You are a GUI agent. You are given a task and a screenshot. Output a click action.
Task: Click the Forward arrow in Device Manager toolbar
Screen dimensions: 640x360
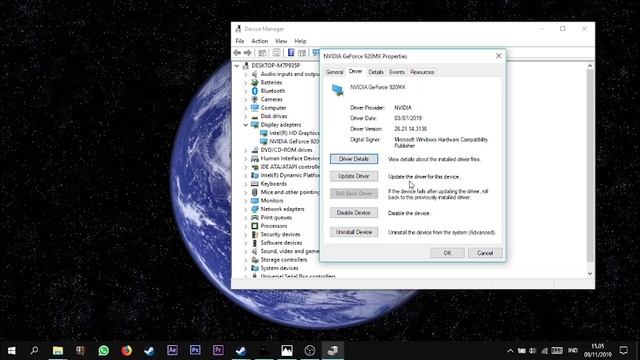[x=248, y=53]
